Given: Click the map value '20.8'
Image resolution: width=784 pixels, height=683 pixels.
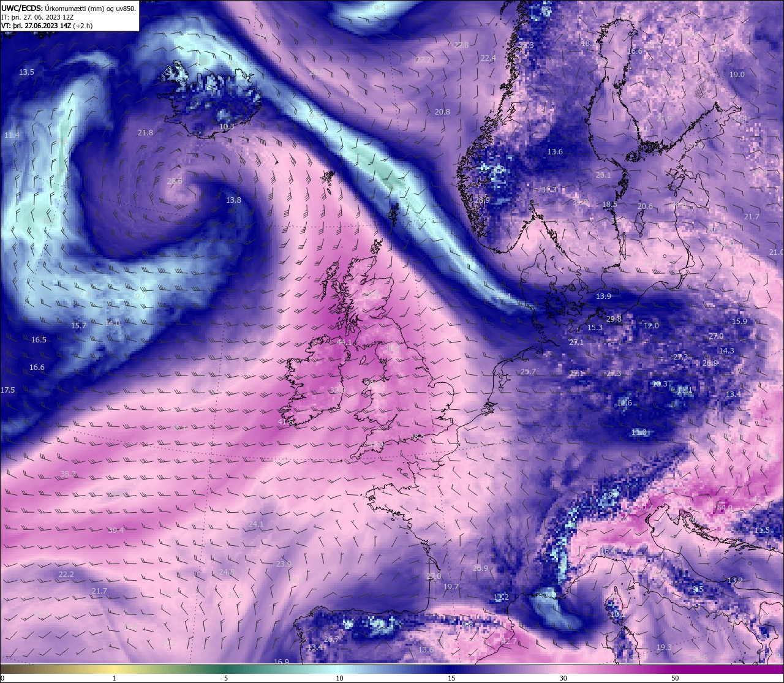Looking at the screenshot, I should coord(442,111).
